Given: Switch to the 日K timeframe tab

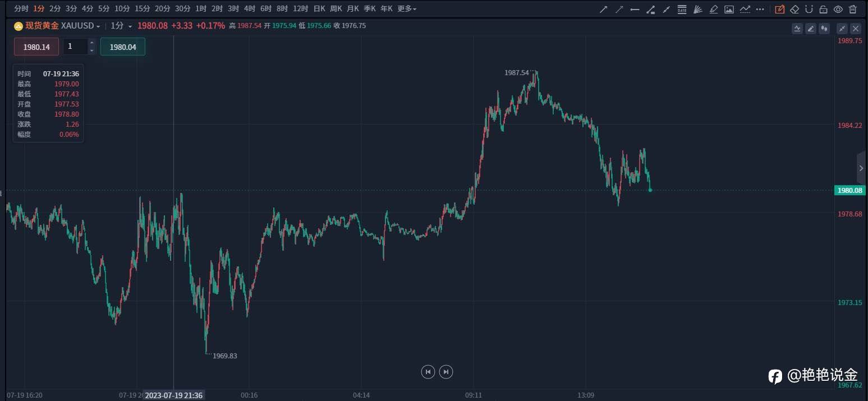Looking at the screenshot, I should pyautogui.click(x=319, y=9).
